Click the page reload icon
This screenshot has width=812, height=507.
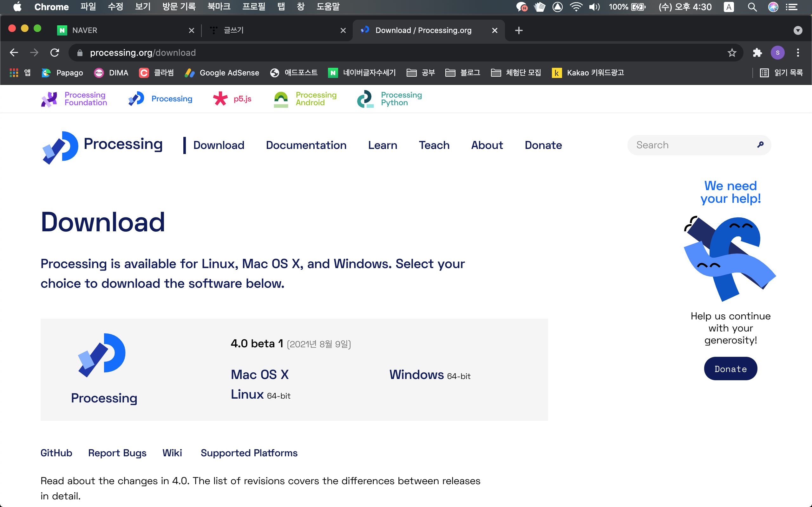pyautogui.click(x=55, y=53)
